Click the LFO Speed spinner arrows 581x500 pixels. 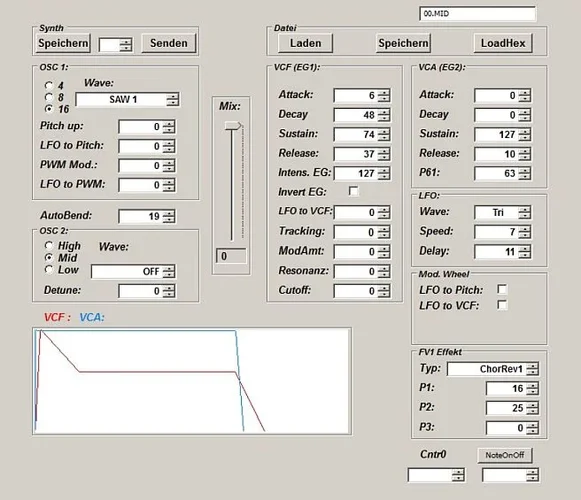[525, 232]
